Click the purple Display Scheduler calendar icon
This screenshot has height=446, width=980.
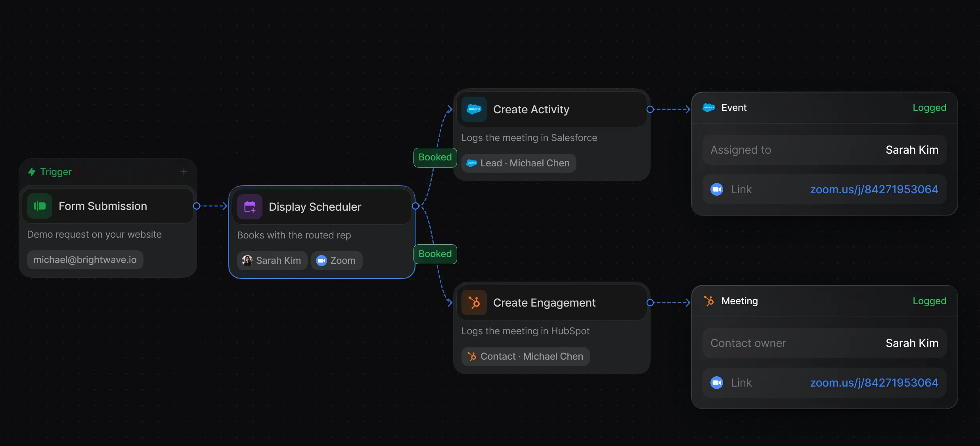pos(250,207)
